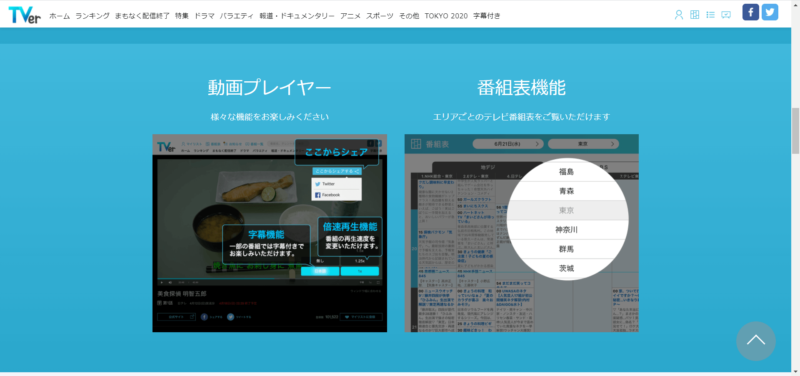Open the 報道・ドキュメンタリー category
Image resolution: width=800 pixels, height=376 pixels.
tap(297, 16)
